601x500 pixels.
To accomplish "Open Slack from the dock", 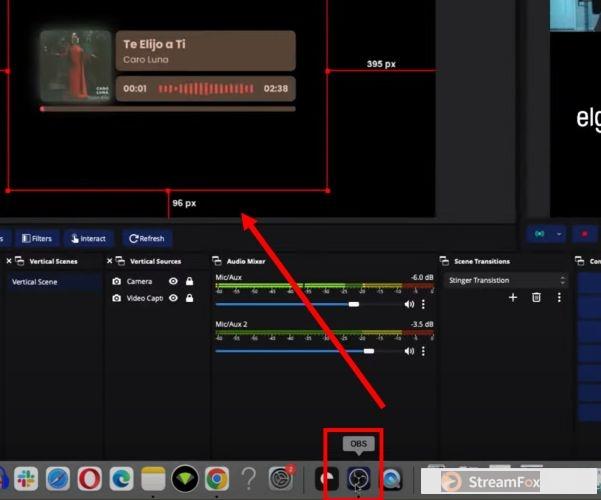I will [x=26, y=479].
